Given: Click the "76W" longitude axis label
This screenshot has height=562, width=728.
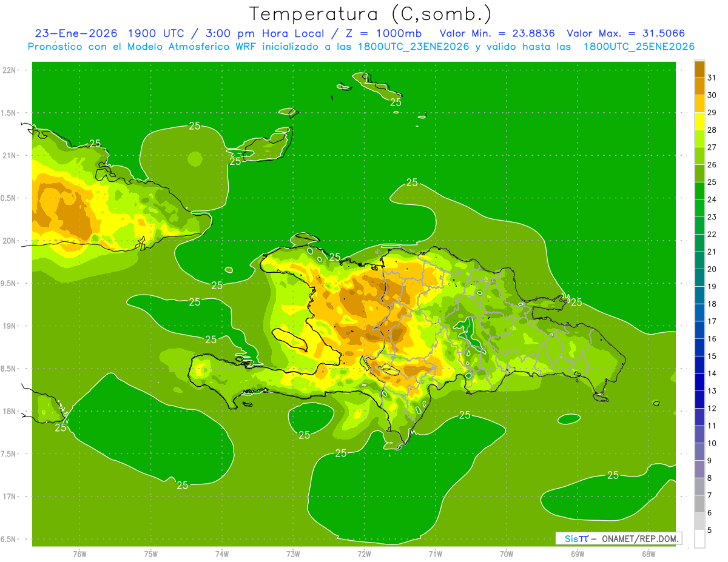Looking at the screenshot, I should pos(79,554).
